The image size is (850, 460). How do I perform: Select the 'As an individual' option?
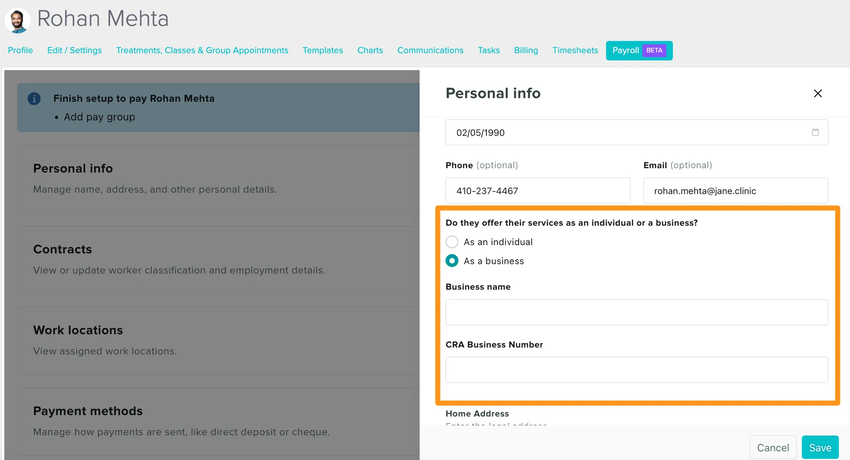[452, 242]
